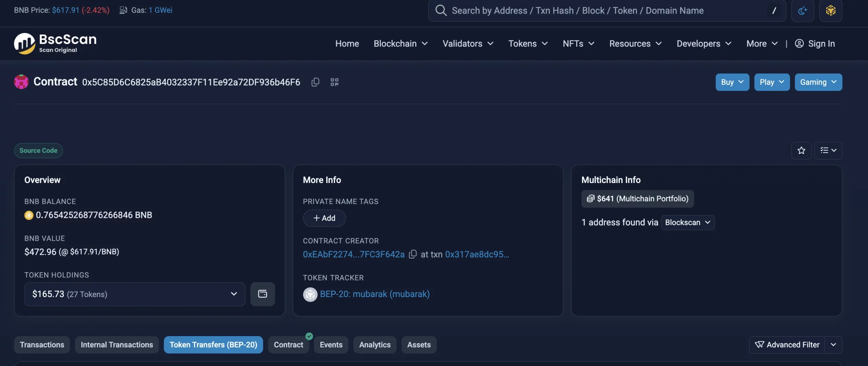The image size is (868, 366).
Task: Expand the Validators menu
Action: coord(468,43)
